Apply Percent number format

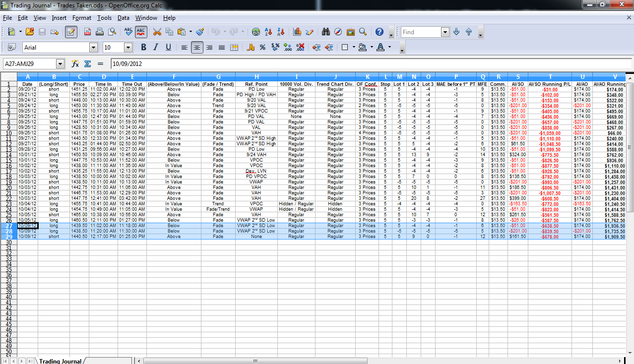pos(263,47)
